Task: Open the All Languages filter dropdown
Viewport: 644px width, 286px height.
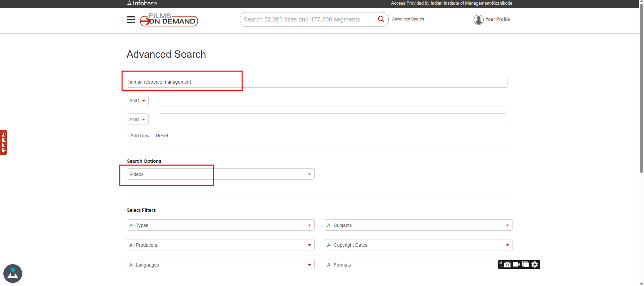Action: click(220, 265)
